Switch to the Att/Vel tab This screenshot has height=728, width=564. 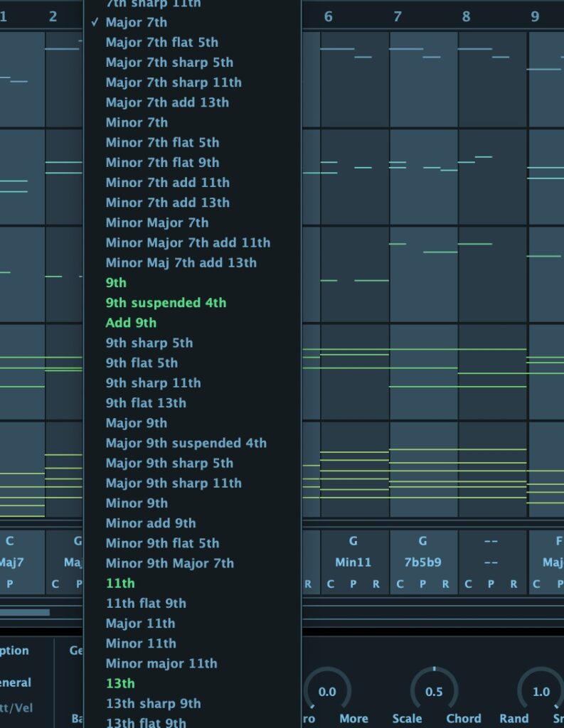[x=16, y=708]
